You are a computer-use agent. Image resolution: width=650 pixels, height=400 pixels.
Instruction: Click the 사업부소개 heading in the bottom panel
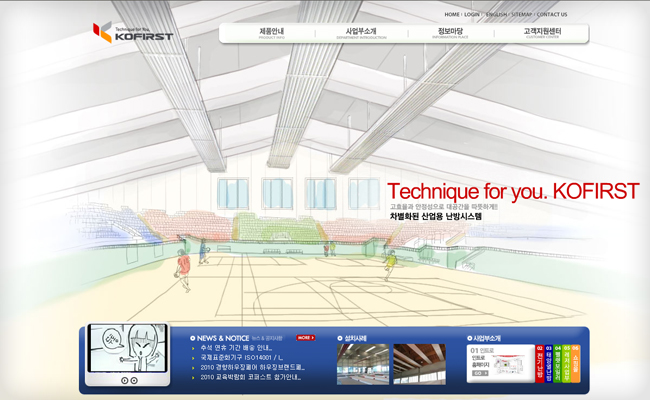[x=487, y=338]
